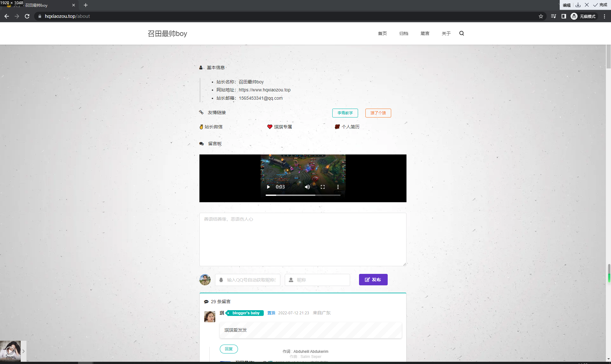Expand the music player side arrow

(x=24, y=351)
